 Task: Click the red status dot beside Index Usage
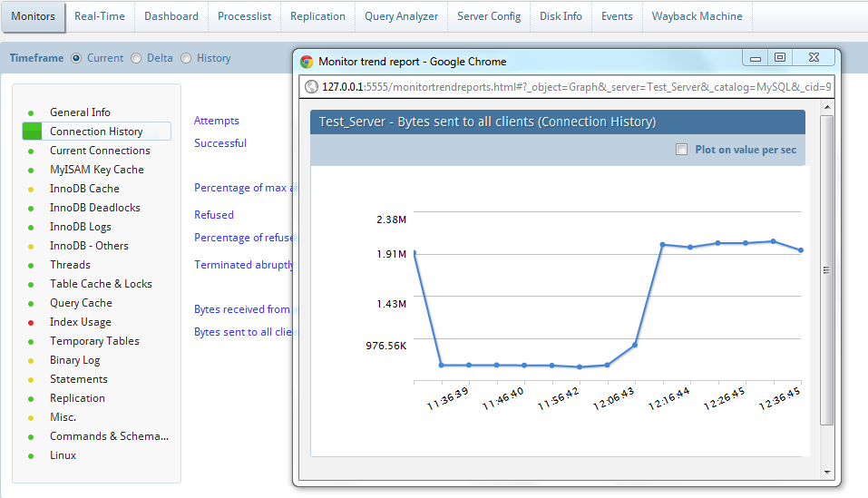click(x=31, y=323)
